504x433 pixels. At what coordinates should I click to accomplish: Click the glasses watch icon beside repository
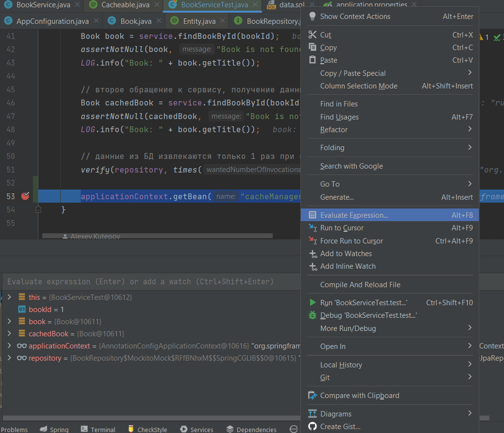(22, 358)
